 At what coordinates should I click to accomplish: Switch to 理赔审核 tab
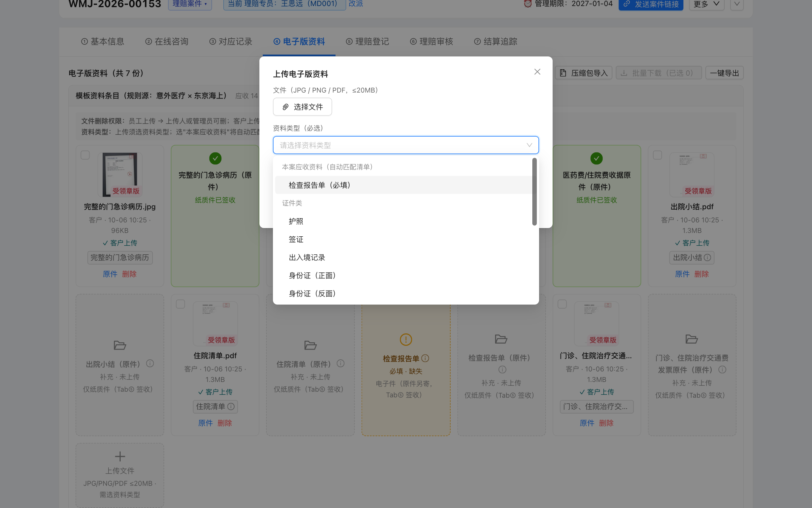click(432, 41)
